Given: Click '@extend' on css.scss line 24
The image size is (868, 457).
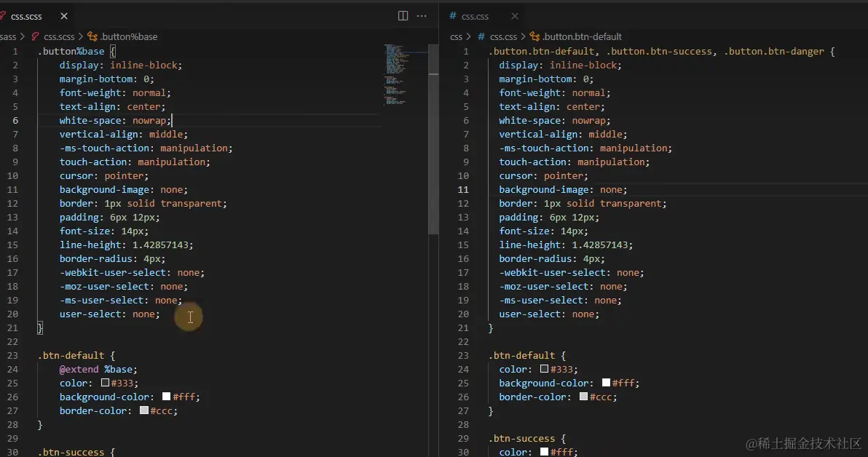Looking at the screenshot, I should (79, 369).
